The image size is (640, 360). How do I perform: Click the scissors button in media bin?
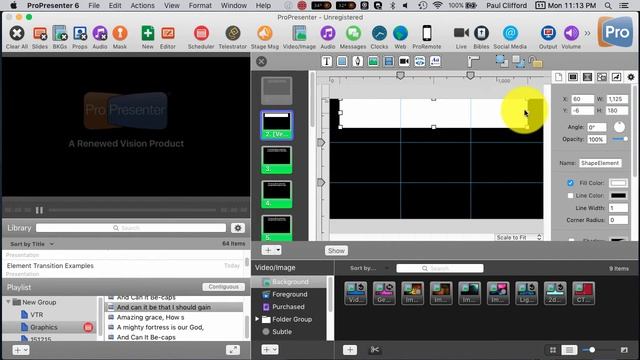coord(375,350)
